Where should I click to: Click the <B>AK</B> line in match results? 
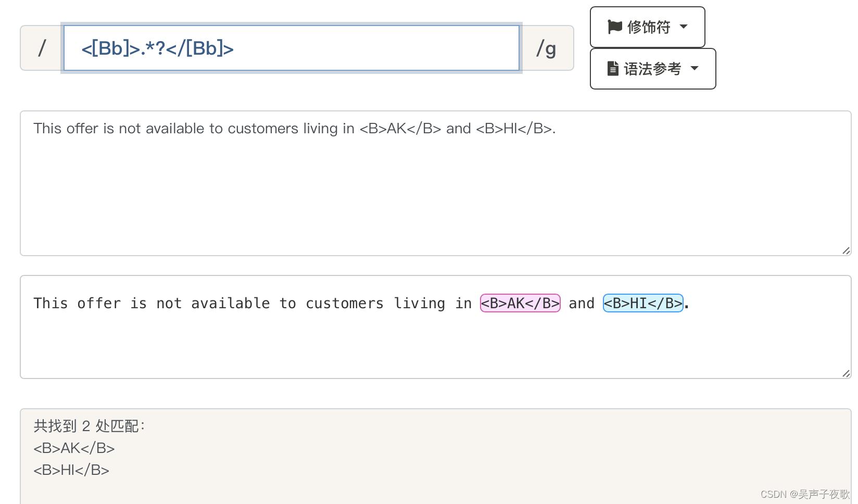click(x=74, y=448)
